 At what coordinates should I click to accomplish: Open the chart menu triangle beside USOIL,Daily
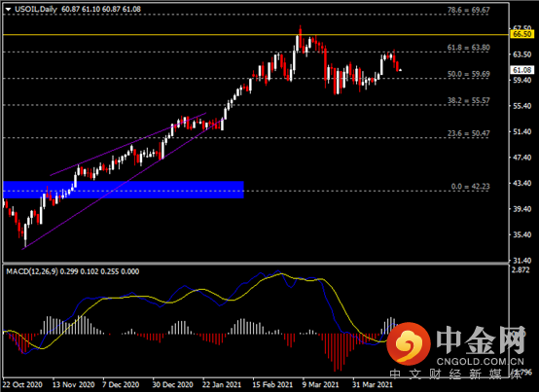[x=8, y=10]
